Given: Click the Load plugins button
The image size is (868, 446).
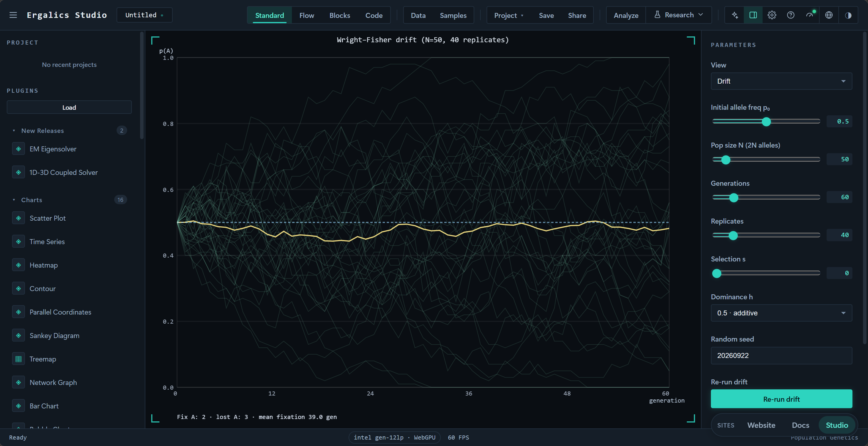Looking at the screenshot, I should click(x=69, y=107).
